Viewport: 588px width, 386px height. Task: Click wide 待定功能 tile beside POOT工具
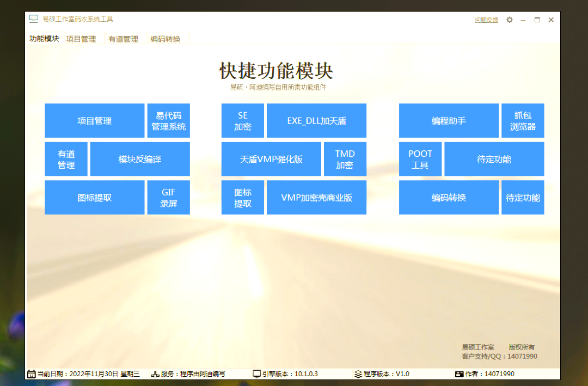[x=494, y=159]
